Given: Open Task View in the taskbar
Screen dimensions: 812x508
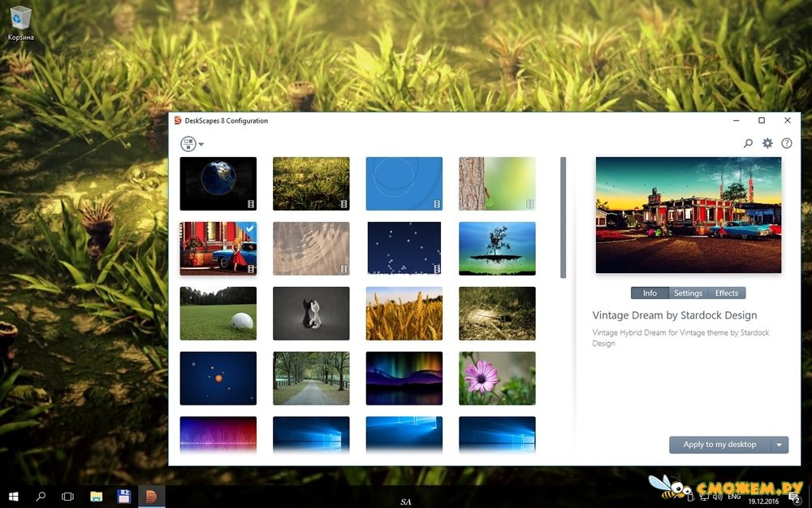Looking at the screenshot, I should [68, 496].
